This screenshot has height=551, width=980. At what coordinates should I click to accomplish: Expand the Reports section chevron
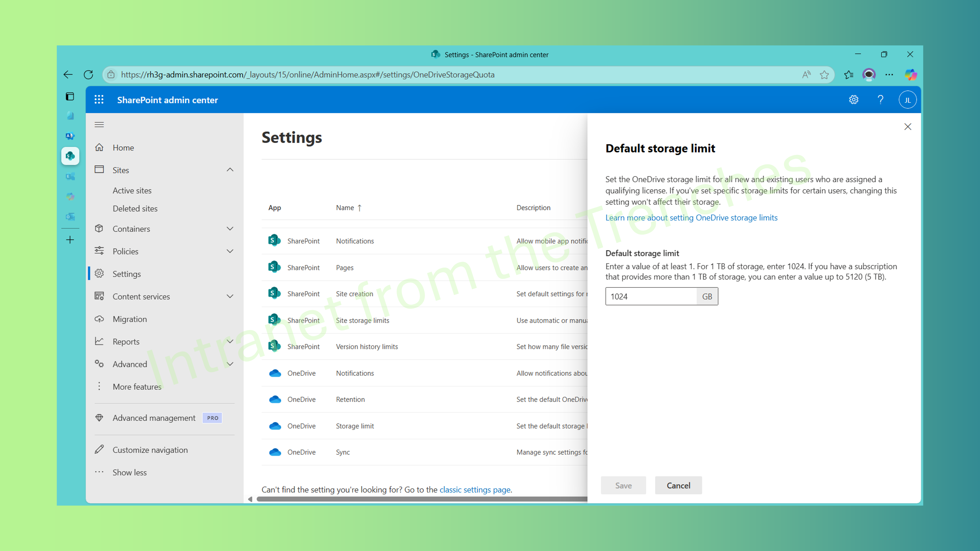230,342
